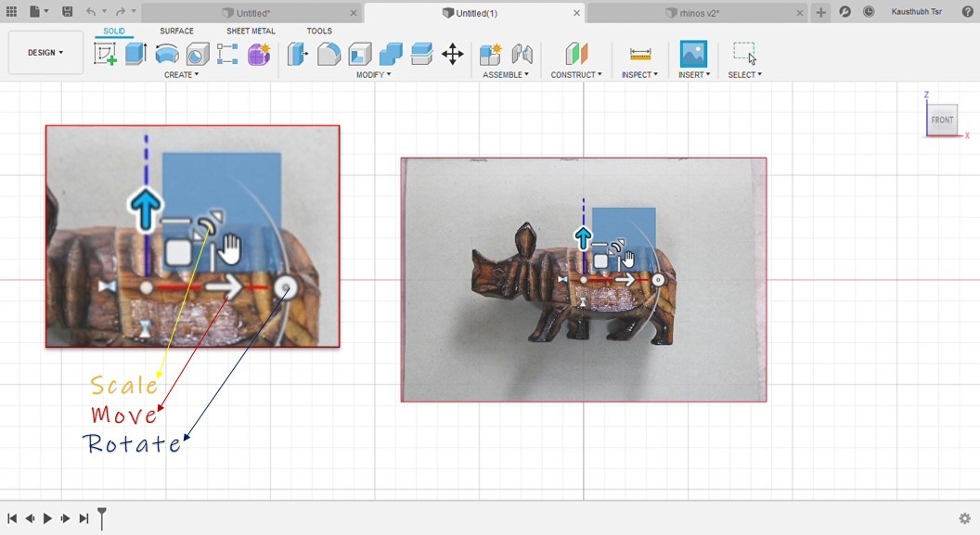Select the Fillet tool
This screenshot has width=980, height=535.
tap(329, 55)
